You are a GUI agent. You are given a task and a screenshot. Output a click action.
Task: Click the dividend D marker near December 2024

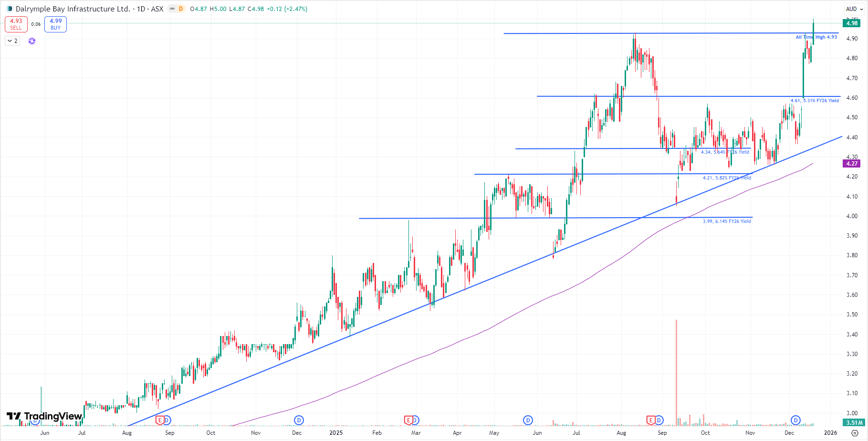(299, 420)
